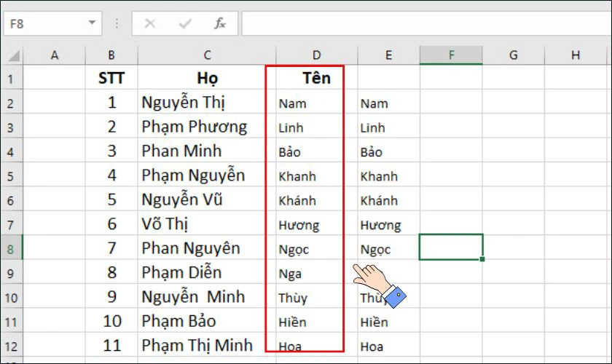This screenshot has height=364, width=612.
Task: Select cell containing Phạm Nguyễn
Action: click(x=207, y=175)
